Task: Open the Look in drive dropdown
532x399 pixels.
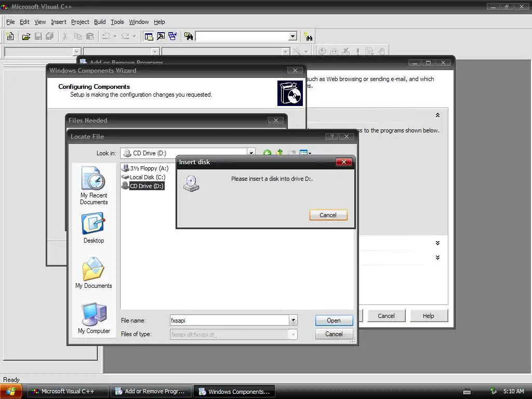Action: 251,153
